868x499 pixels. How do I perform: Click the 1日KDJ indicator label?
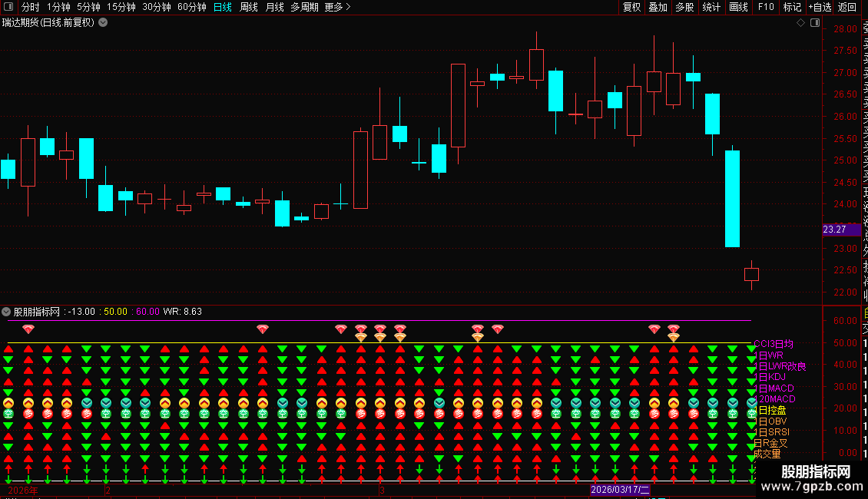[x=770, y=377]
